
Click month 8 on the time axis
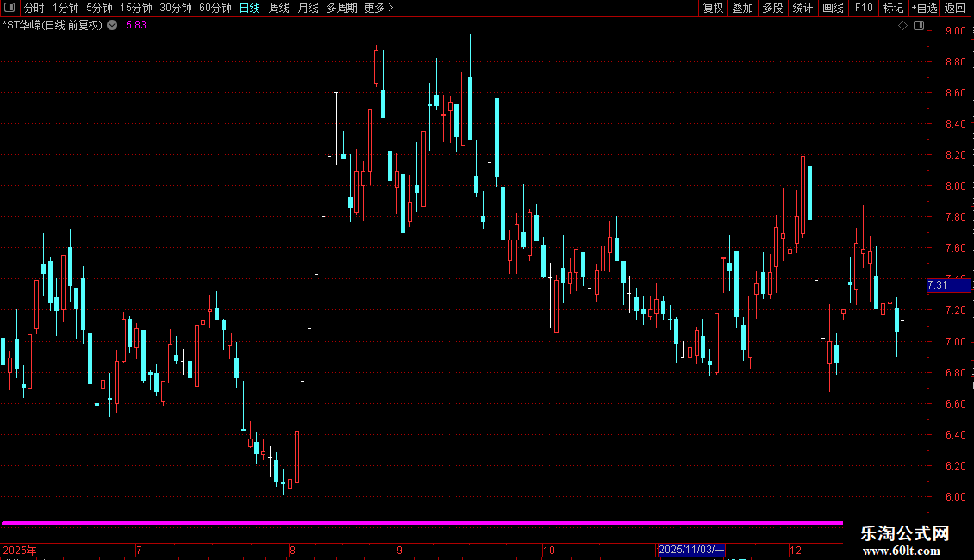292,550
